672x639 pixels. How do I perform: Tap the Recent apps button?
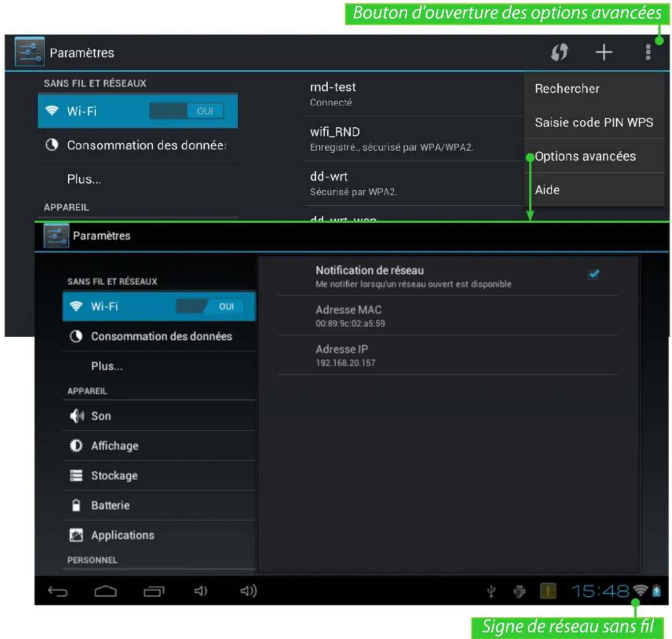pos(154,591)
